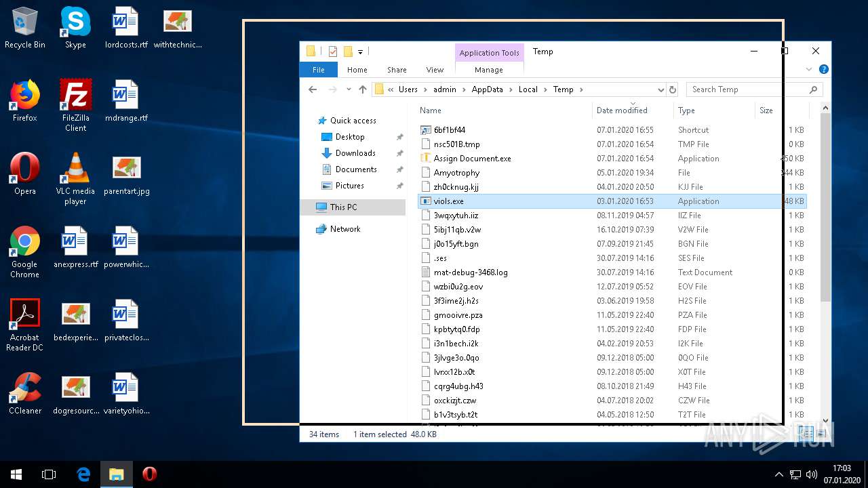Select privateclos desktop document
The image size is (868, 488).
click(x=126, y=321)
